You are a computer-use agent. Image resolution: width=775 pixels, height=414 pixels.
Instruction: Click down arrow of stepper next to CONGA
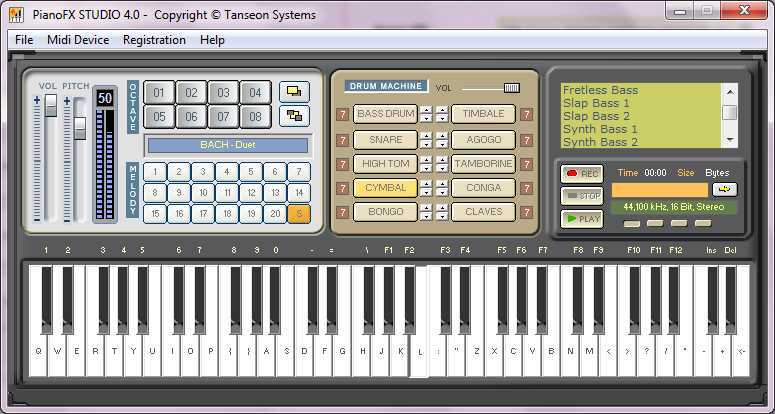[x=442, y=192]
